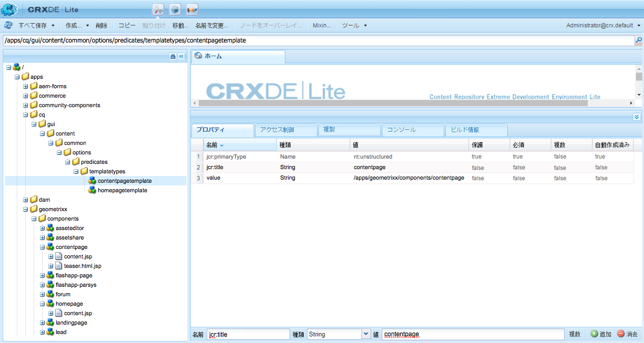This screenshot has height=343, width=644.
Task: Collapse the templatetypes folder
Action: [76, 171]
